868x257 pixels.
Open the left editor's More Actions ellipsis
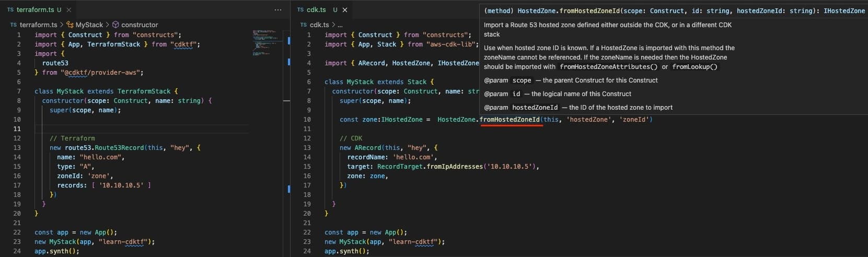click(277, 10)
